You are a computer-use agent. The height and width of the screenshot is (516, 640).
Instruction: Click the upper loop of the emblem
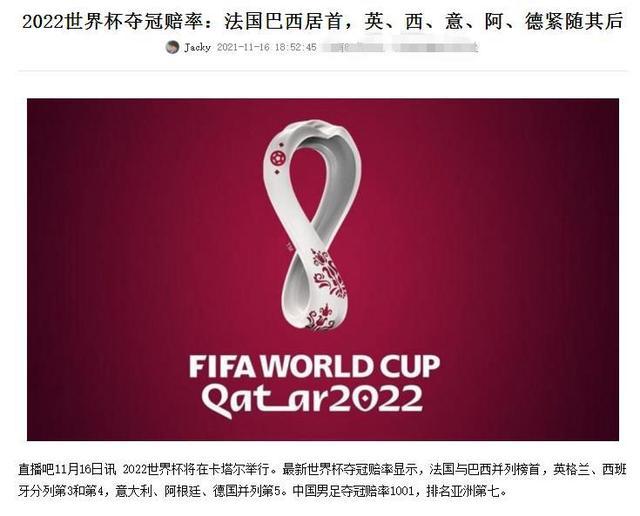313,171
